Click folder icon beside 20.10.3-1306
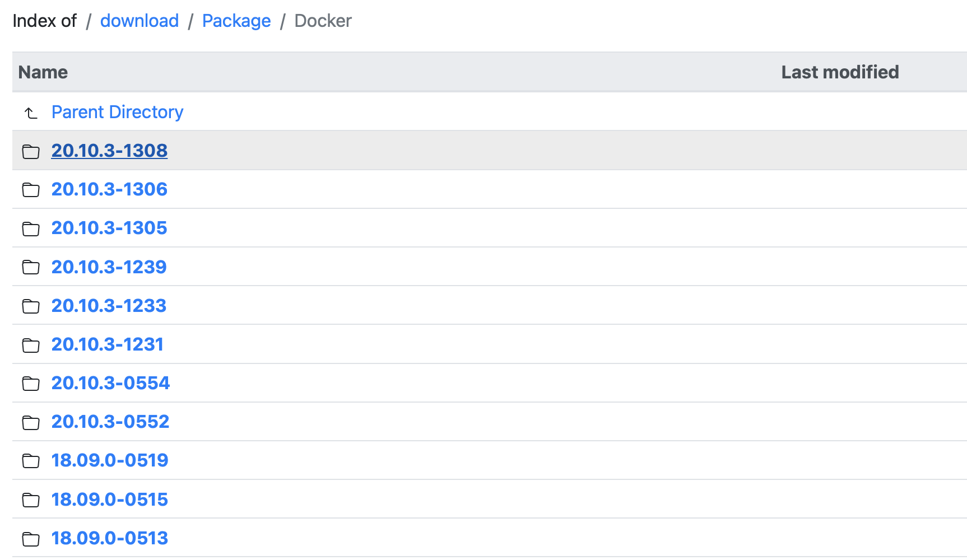967x560 pixels. coord(31,190)
